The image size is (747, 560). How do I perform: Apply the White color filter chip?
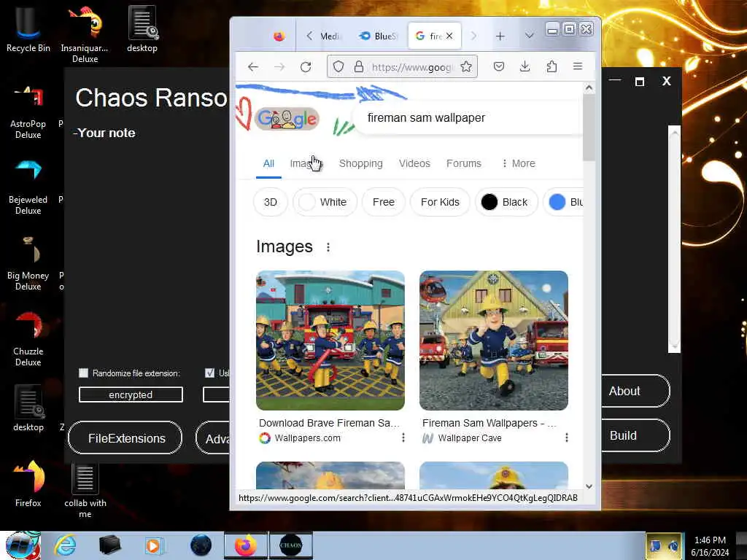[x=325, y=202]
